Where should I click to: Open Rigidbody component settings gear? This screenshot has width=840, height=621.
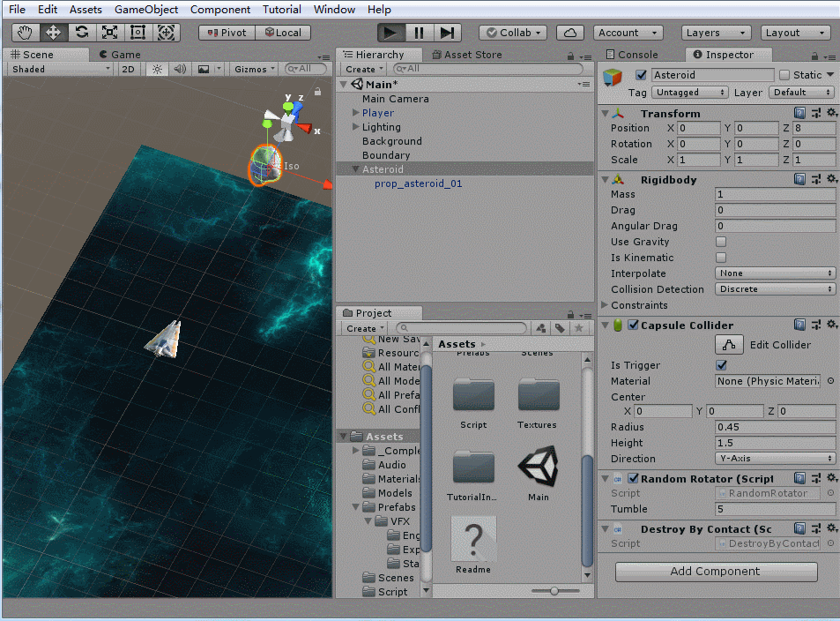click(831, 179)
